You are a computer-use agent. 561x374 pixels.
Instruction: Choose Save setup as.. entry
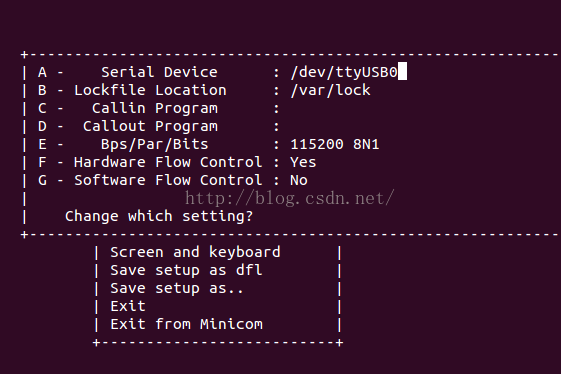[x=177, y=288]
